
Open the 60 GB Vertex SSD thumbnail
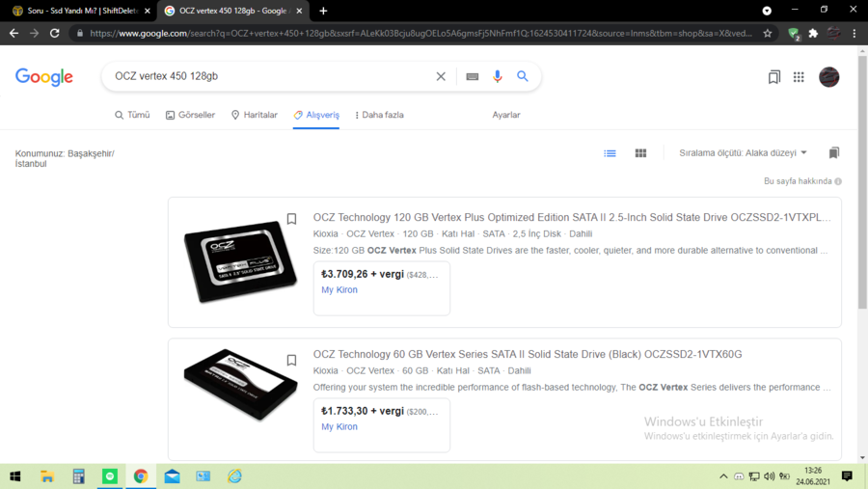coord(240,384)
